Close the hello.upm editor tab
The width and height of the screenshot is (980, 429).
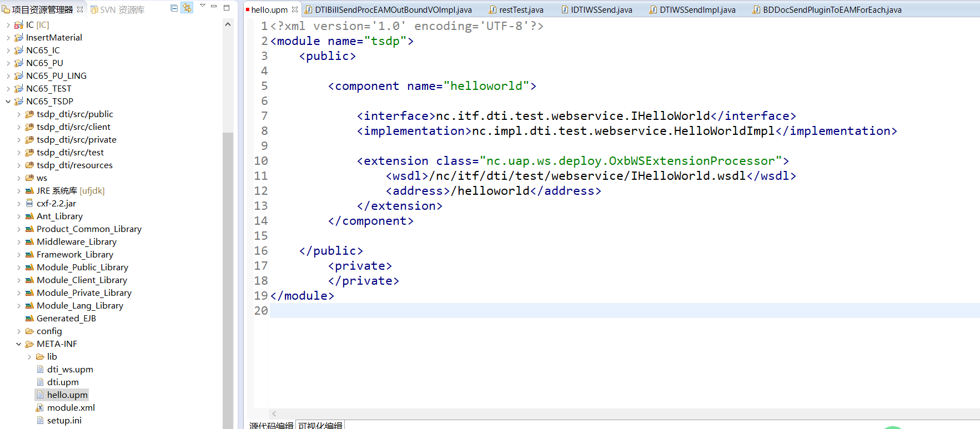tap(295, 9)
